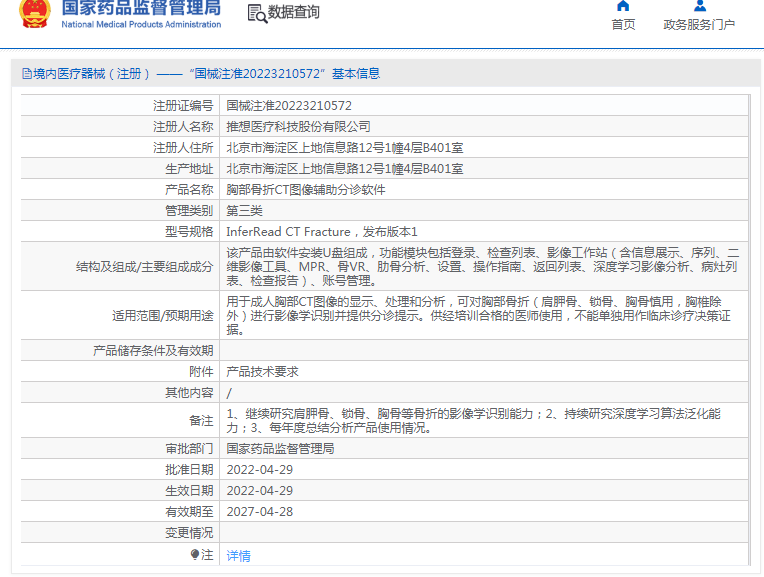The width and height of the screenshot is (764, 577).
Task: Click the 变更情况 row label
Action: pos(189,533)
